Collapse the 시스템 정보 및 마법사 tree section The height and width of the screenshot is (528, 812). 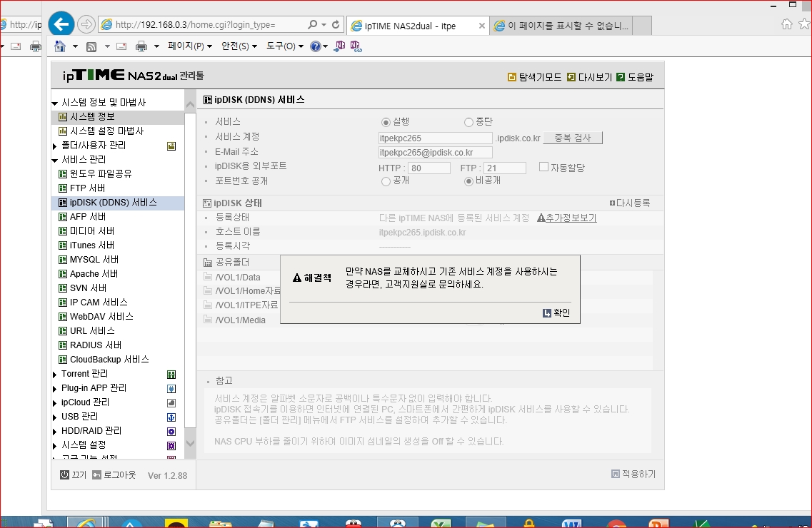54,103
